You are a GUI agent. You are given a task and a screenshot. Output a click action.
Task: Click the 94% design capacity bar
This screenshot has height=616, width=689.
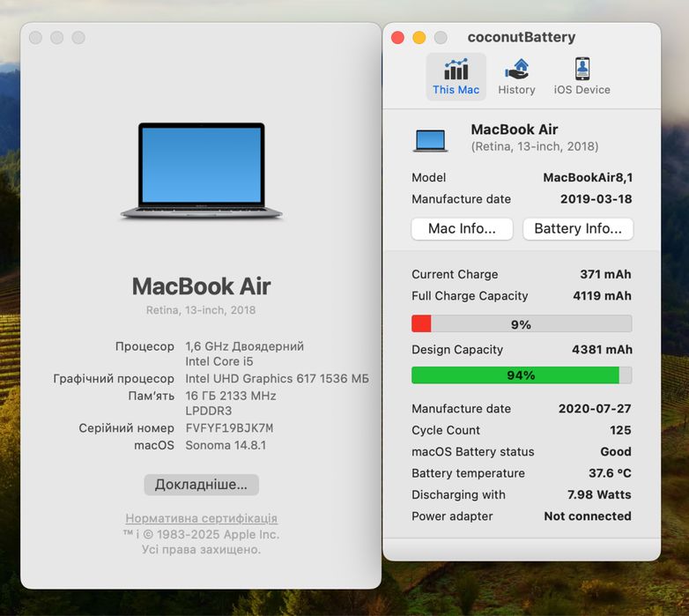(522, 375)
